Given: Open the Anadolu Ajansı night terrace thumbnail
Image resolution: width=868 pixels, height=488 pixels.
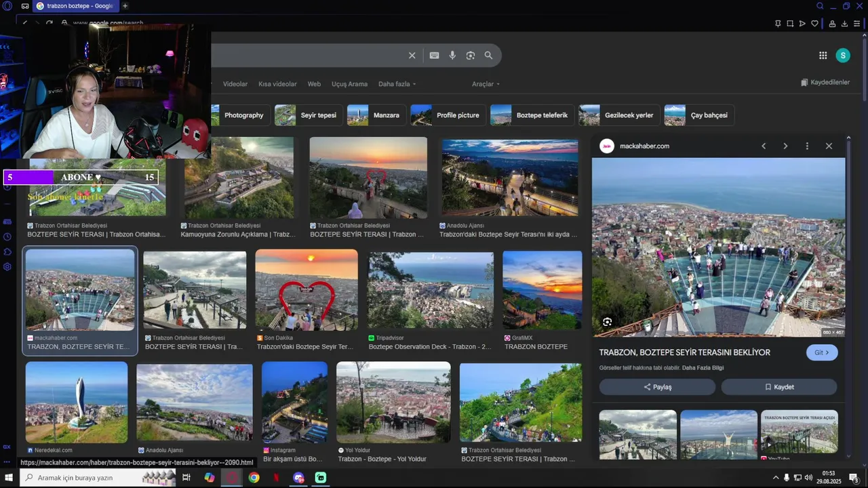Looking at the screenshot, I should pyautogui.click(x=509, y=178).
